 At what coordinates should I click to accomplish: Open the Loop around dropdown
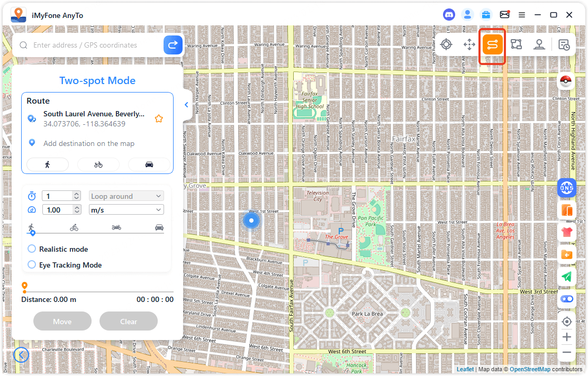(126, 196)
